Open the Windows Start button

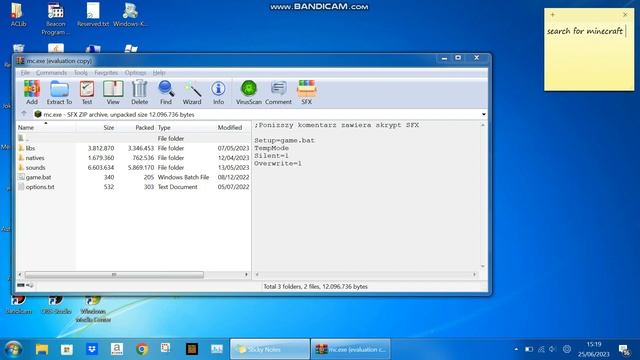click(13, 349)
